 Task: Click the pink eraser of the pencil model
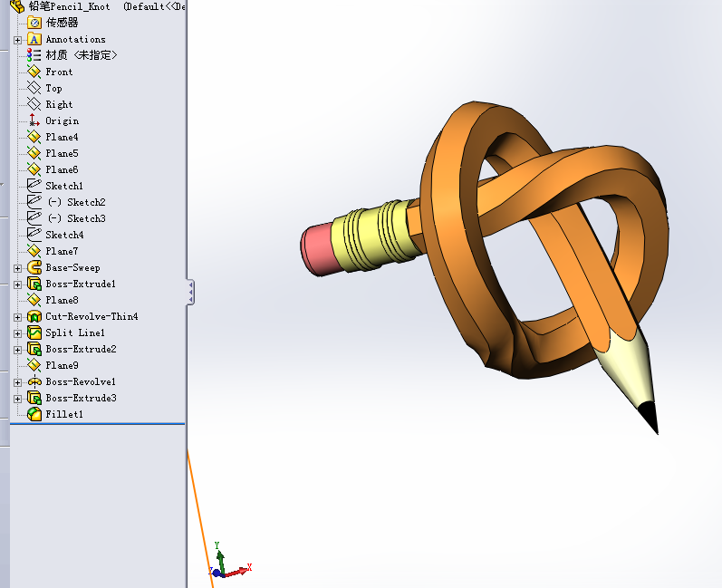(x=318, y=248)
